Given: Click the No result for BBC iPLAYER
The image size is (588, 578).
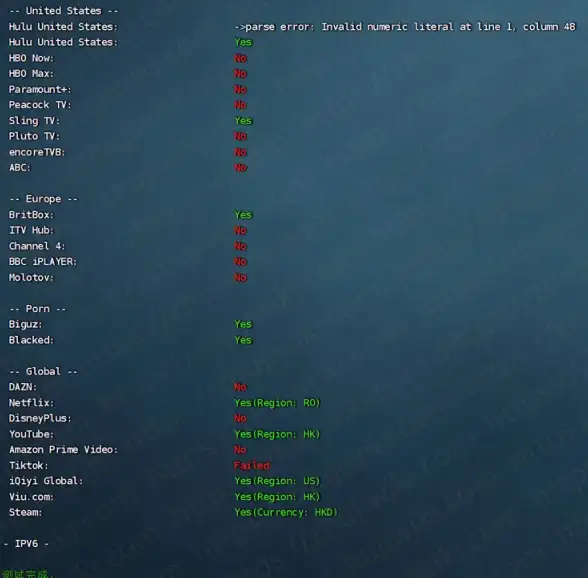Looking at the screenshot, I should coord(241,262).
